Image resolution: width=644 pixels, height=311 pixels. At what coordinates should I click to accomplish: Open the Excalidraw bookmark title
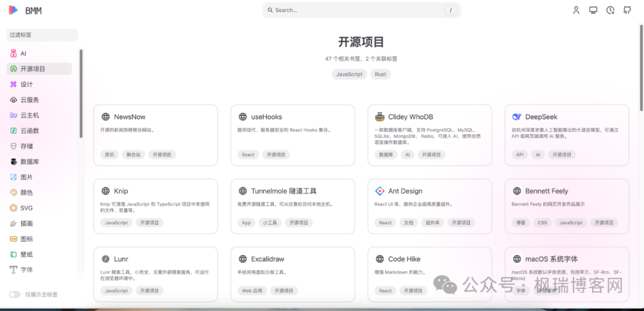268,259
